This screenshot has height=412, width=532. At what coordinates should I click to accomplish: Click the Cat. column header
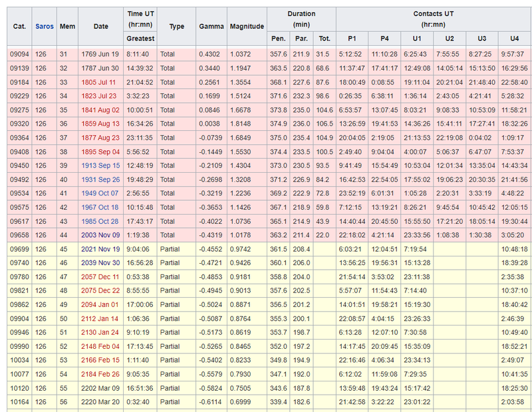coord(19,27)
